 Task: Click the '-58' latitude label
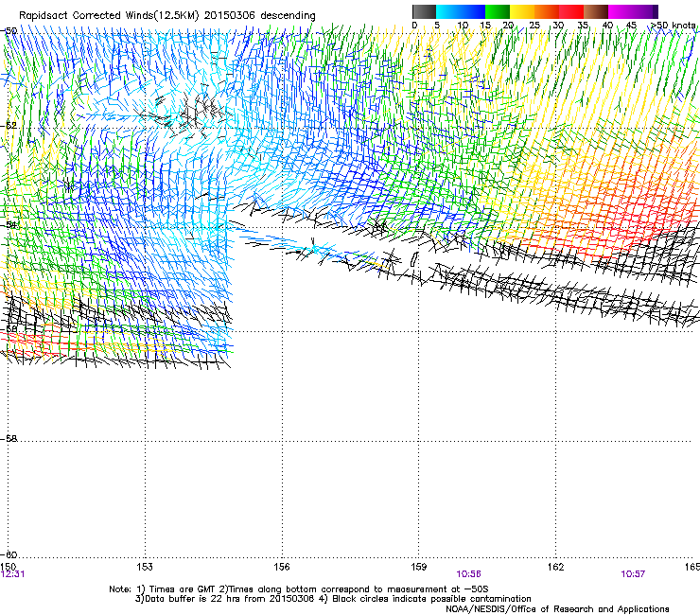click(9, 439)
